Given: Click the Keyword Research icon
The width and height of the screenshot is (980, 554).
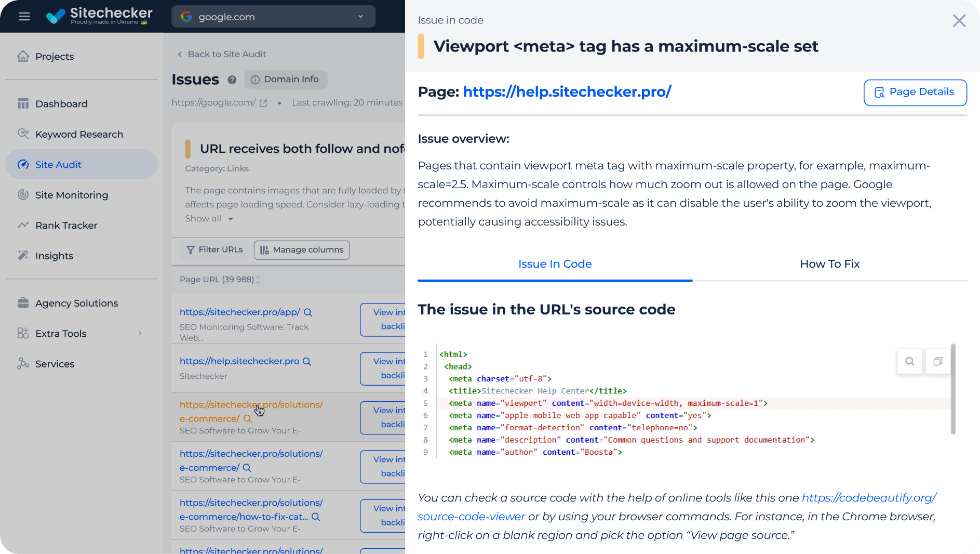Looking at the screenshot, I should 23,134.
